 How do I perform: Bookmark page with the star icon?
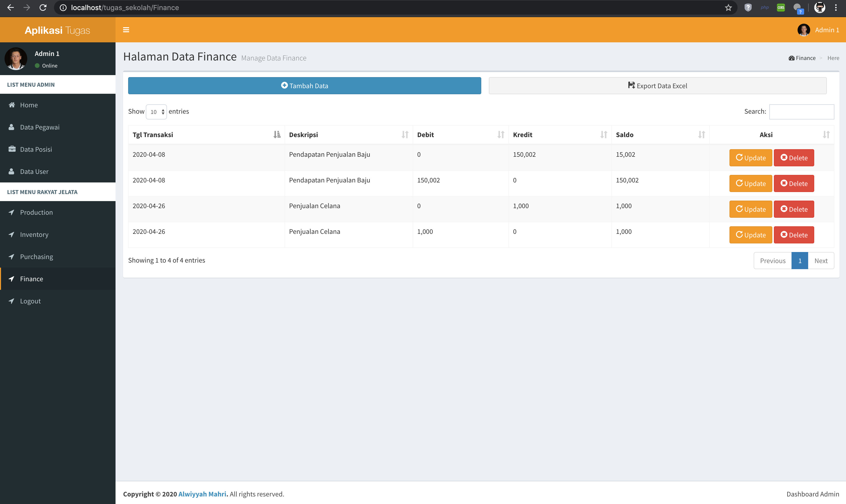click(728, 8)
